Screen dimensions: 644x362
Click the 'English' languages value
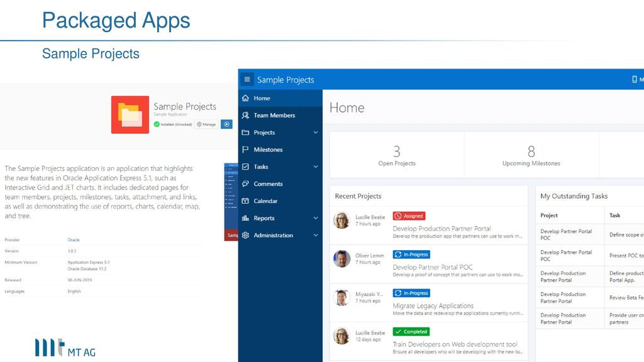[74, 292]
